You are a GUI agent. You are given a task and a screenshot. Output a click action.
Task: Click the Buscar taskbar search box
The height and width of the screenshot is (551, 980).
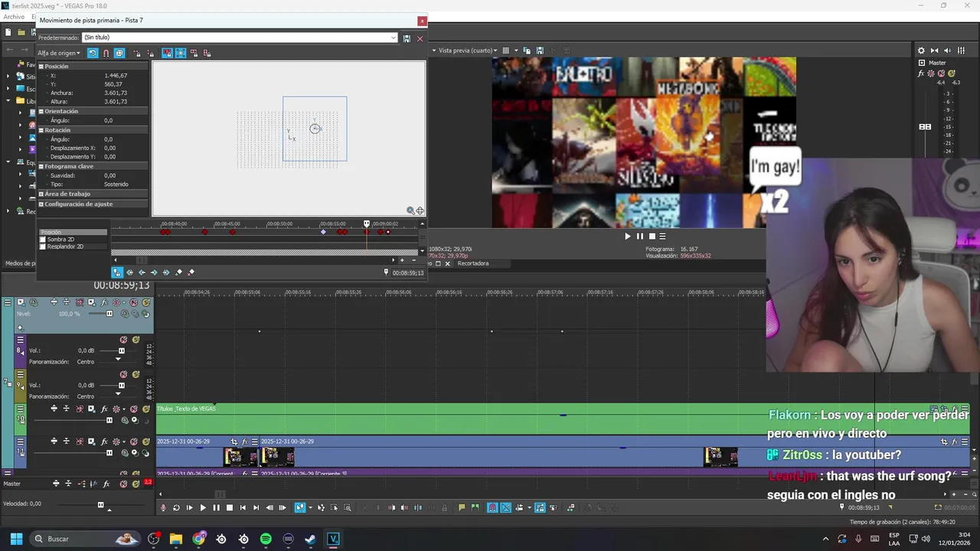point(84,539)
